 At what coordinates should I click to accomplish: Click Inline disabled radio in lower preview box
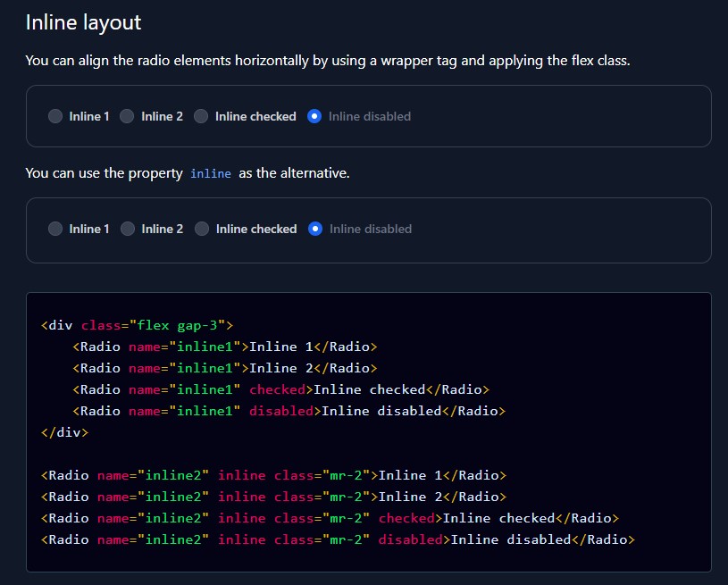pyautogui.click(x=315, y=229)
